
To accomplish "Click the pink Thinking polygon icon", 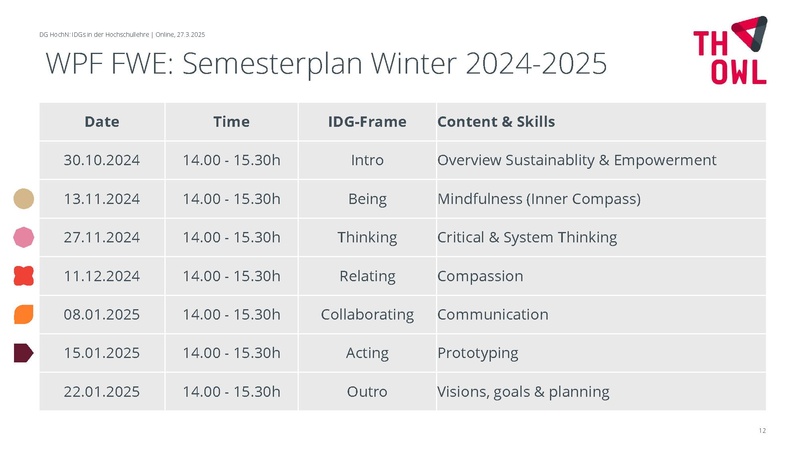I will pyautogui.click(x=24, y=237).
